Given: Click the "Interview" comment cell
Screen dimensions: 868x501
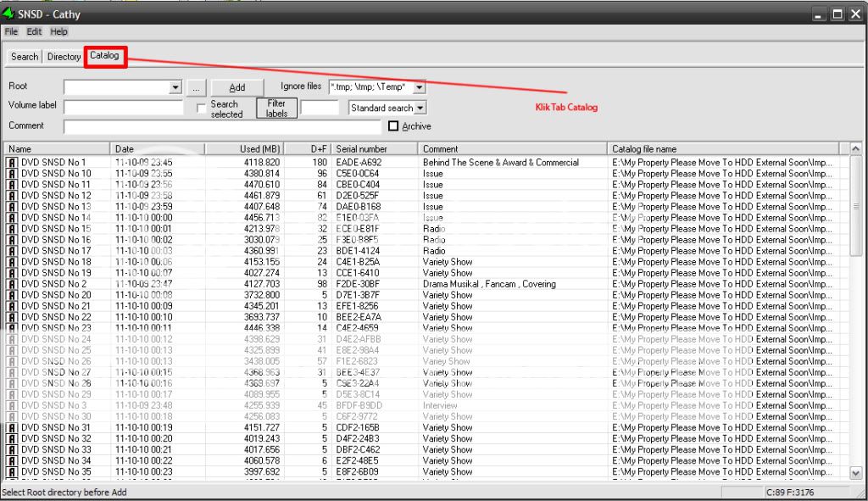Looking at the screenshot, I should (440, 406).
